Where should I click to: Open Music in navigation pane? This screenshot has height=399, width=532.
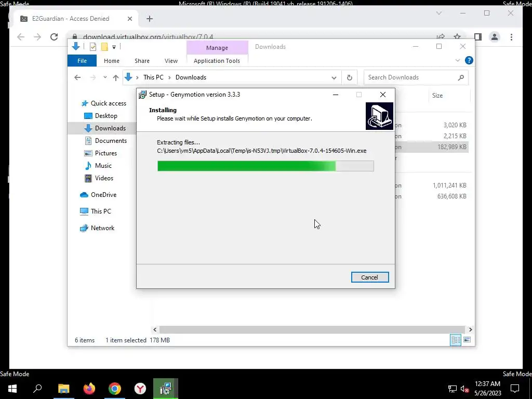click(103, 166)
